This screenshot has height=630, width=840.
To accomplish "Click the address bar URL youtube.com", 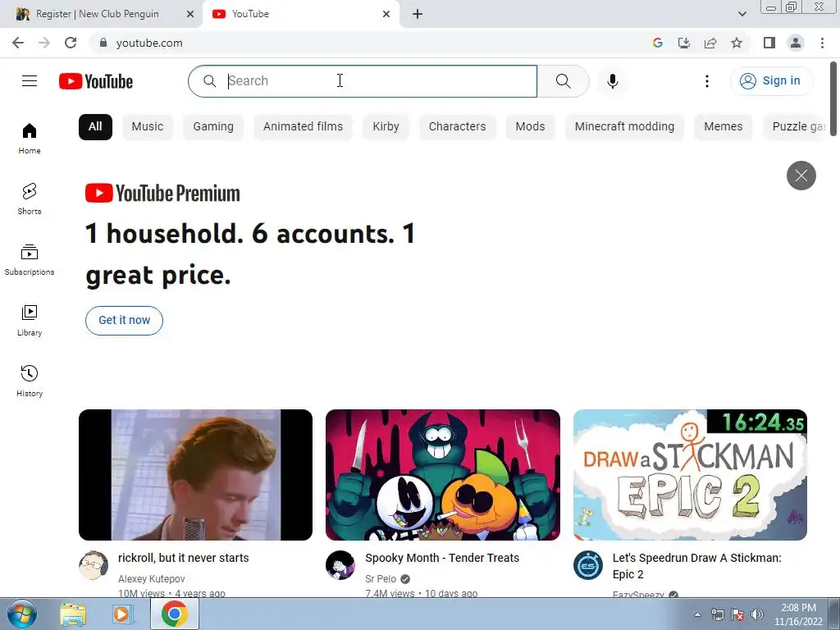I will pyautogui.click(x=149, y=43).
